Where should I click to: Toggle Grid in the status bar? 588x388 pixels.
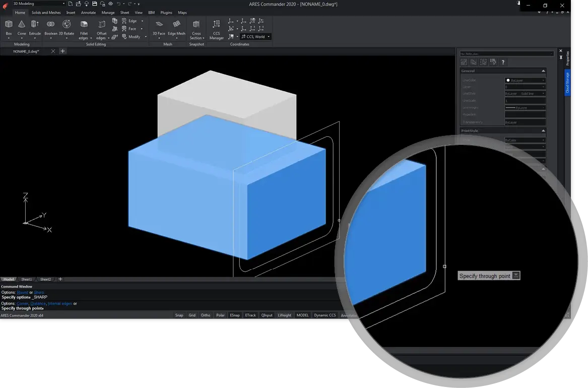click(x=192, y=316)
